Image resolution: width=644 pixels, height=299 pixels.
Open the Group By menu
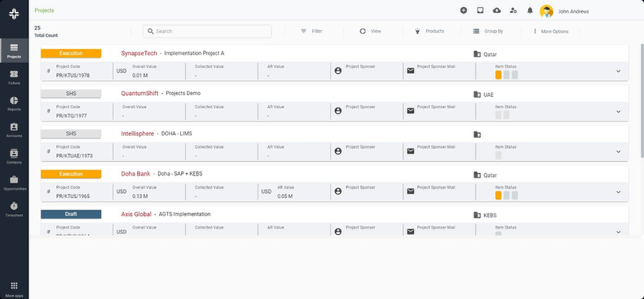coord(488,31)
